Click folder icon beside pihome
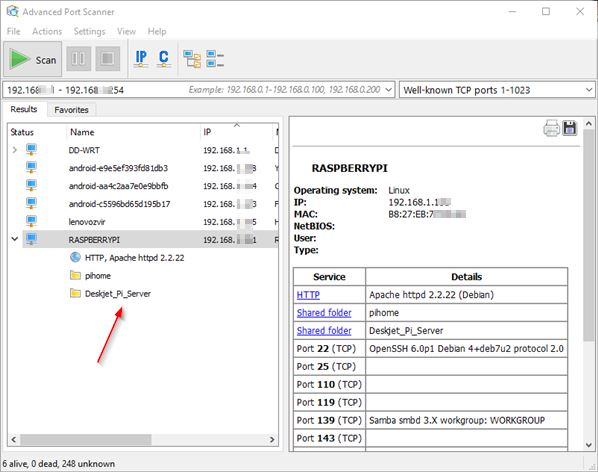Screen dimensions: 598x472 (76, 275)
